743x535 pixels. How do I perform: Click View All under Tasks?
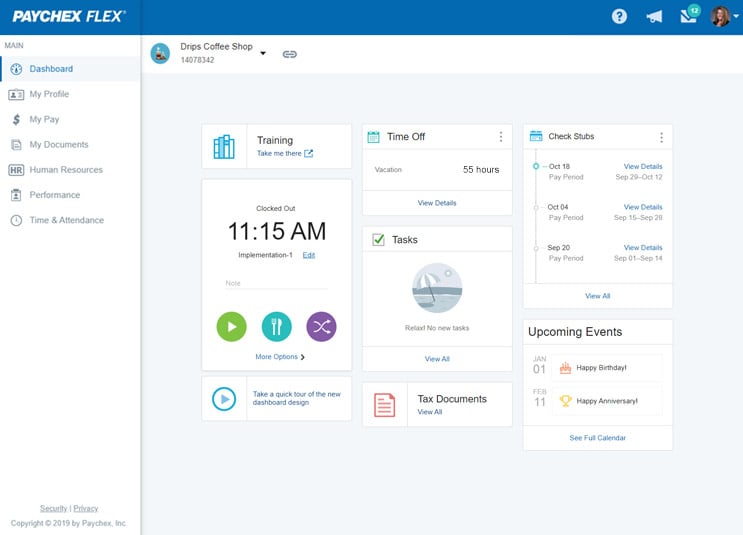tap(437, 359)
